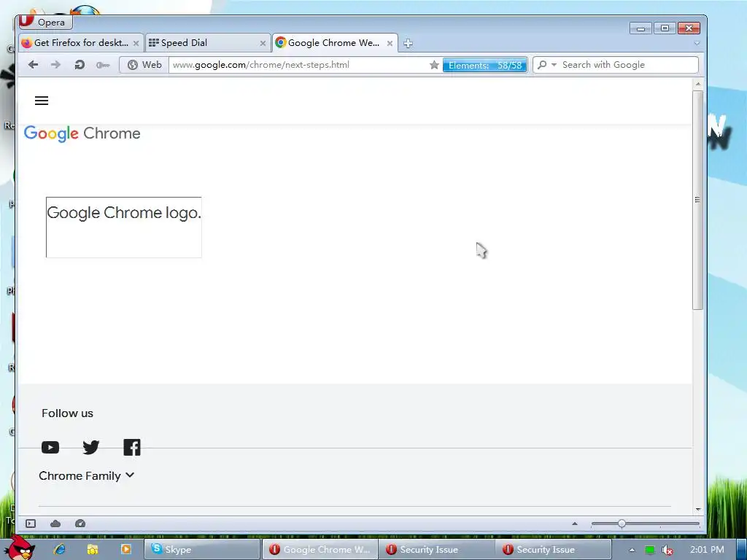
Task: Show hidden system tray icons
Action: click(x=632, y=550)
